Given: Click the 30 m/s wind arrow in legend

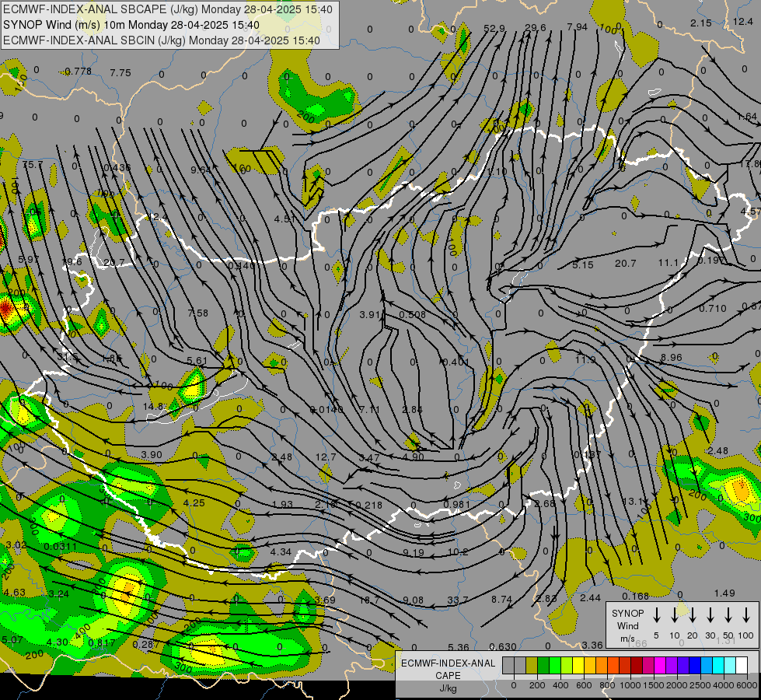Looking at the screenshot, I should (710, 615).
